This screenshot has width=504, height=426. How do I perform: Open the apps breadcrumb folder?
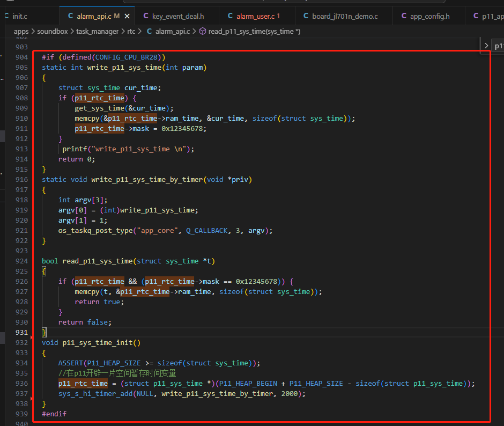21,32
